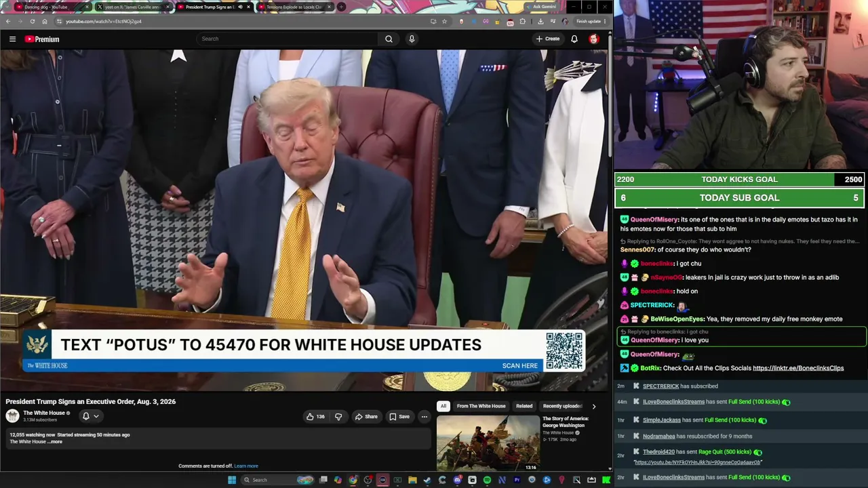Go to the YouTube Premium home logo
The height and width of the screenshot is (488, 868).
42,39
